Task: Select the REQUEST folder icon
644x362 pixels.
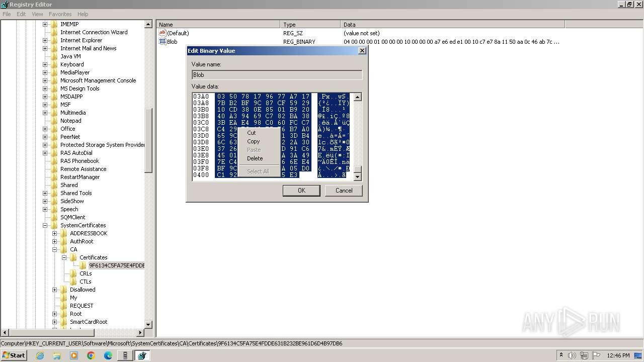Action: tap(64, 306)
